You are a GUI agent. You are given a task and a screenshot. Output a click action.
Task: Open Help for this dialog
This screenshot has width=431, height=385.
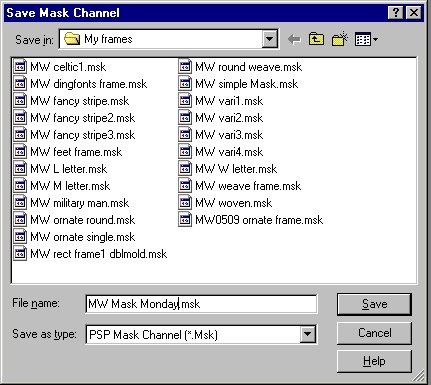[x=374, y=361]
